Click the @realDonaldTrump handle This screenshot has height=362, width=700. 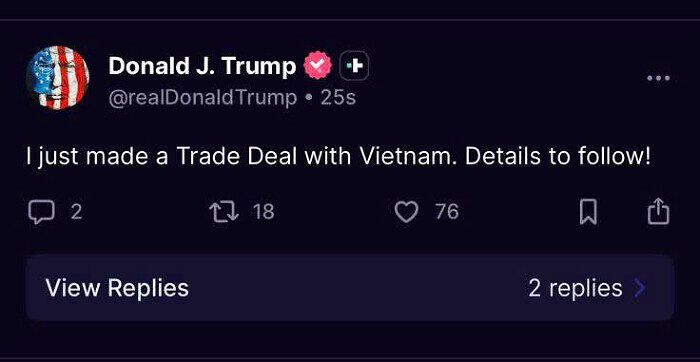tap(203, 98)
